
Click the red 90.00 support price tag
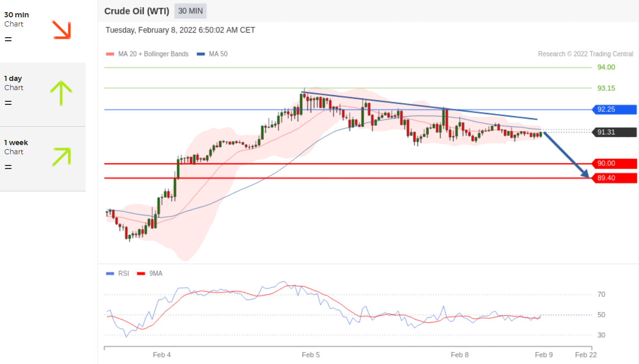pos(614,163)
